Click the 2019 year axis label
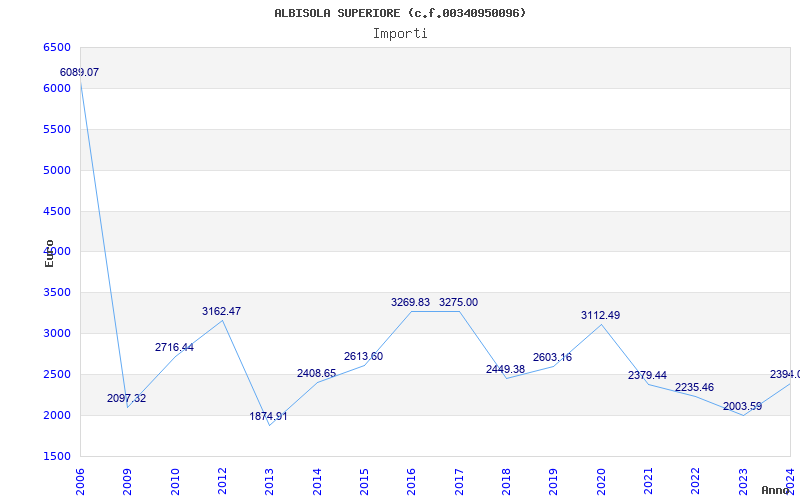800x500 pixels. (554, 482)
